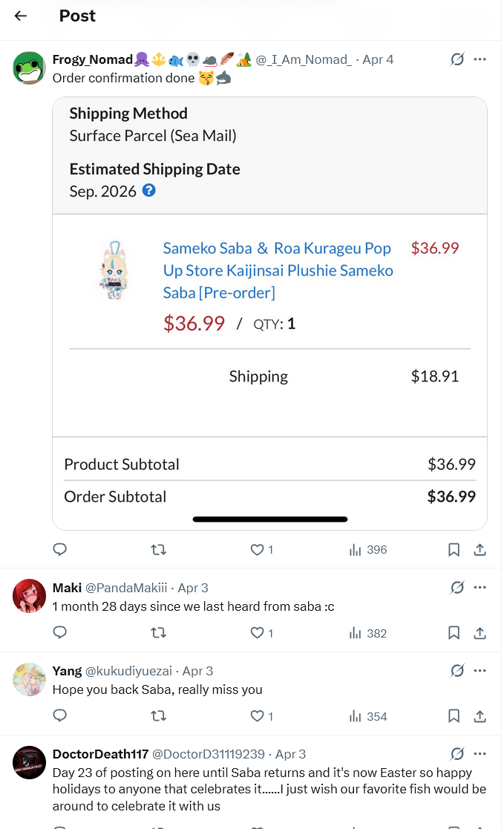This screenshot has width=504, height=829.
Task: Open Apr 3 timestamp on Yang's reply
Action: point(197,671)
